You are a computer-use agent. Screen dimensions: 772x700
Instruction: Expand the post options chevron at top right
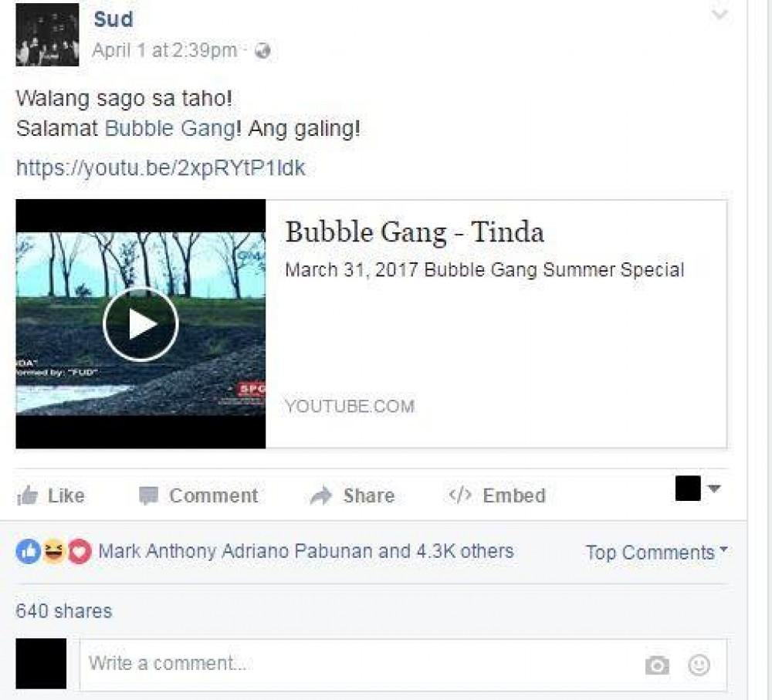click(x=720, y=14)
